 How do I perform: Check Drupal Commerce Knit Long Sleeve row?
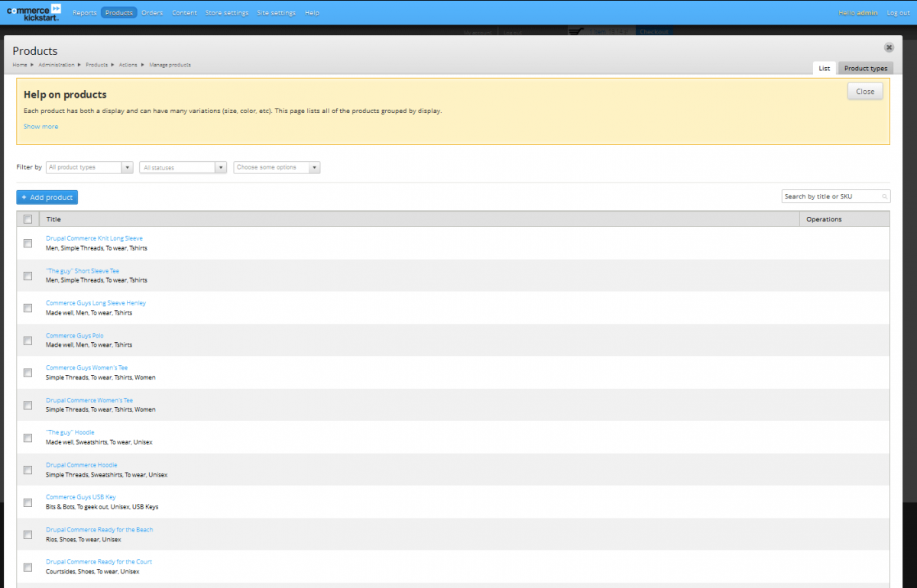[x=28, y=244]
